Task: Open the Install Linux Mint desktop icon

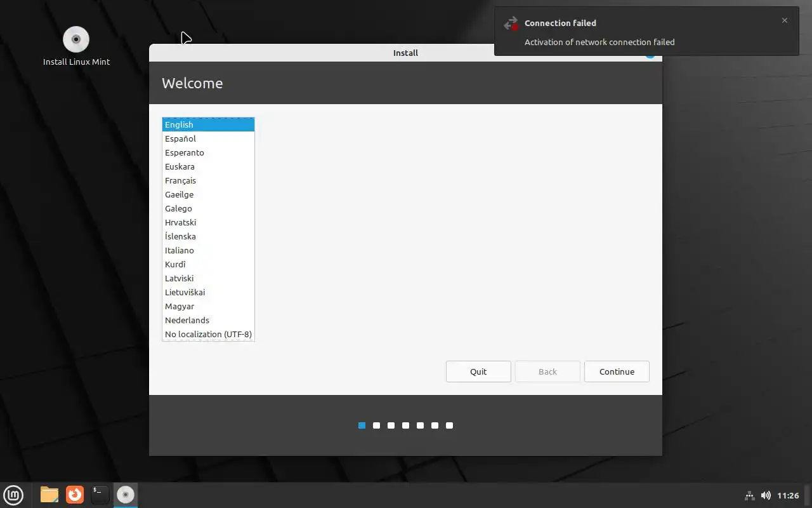Action: pyautogui.click(x=76, y=46)
